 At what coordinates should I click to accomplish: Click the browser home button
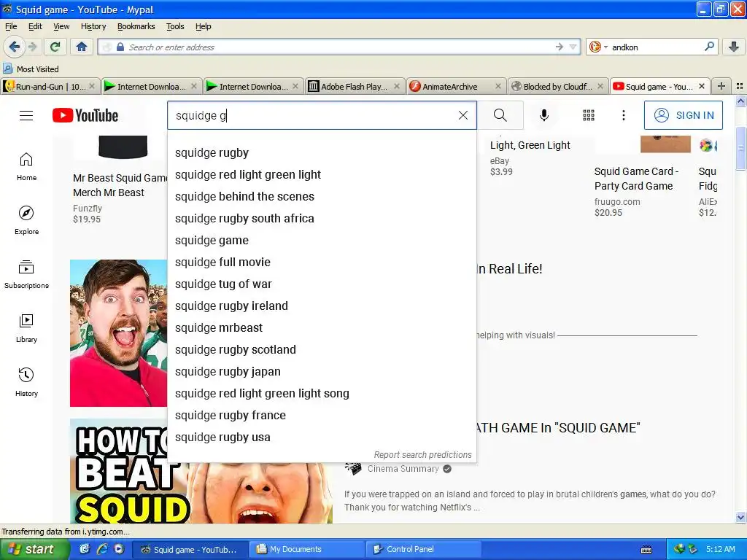(x=82, y=47)
